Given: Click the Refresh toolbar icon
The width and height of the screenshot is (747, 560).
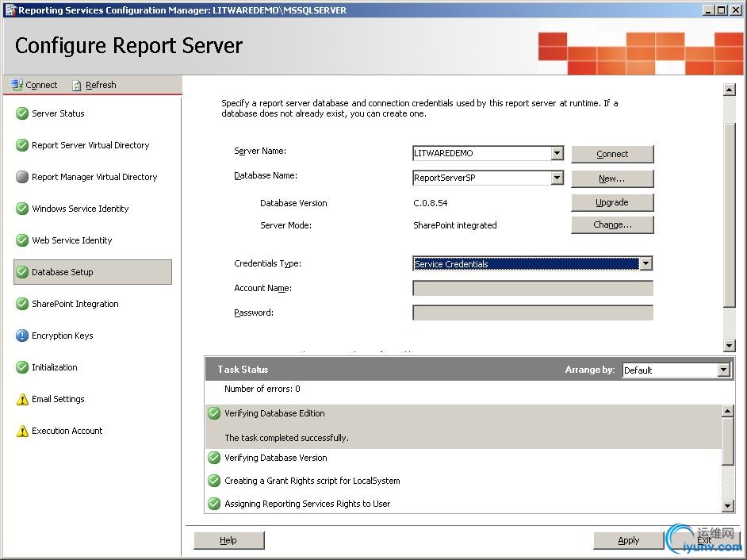Looking at the screenshot, I should pyautogui.click(x=77, y=85).
